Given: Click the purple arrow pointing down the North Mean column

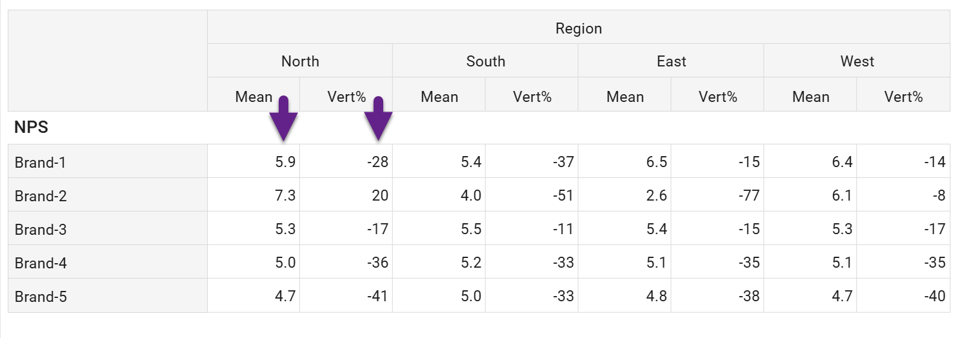Looking at the screenshot, I should coord(283,119).
